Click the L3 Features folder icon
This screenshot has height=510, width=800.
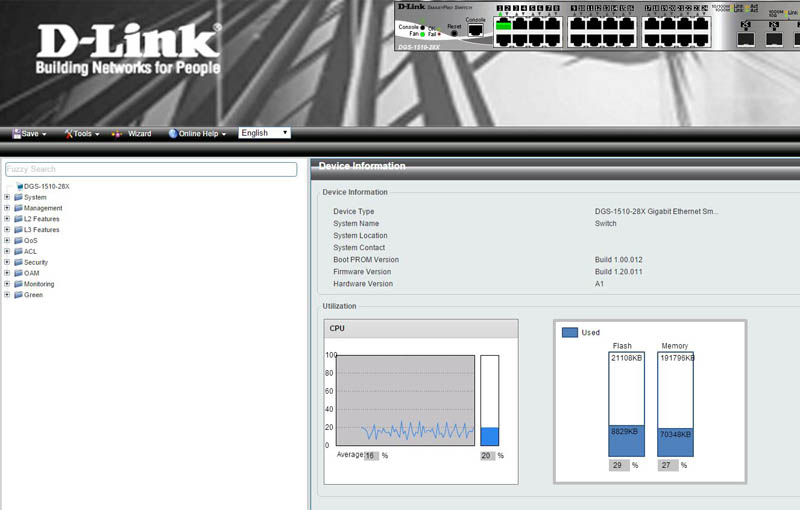(x=18, y=230)
